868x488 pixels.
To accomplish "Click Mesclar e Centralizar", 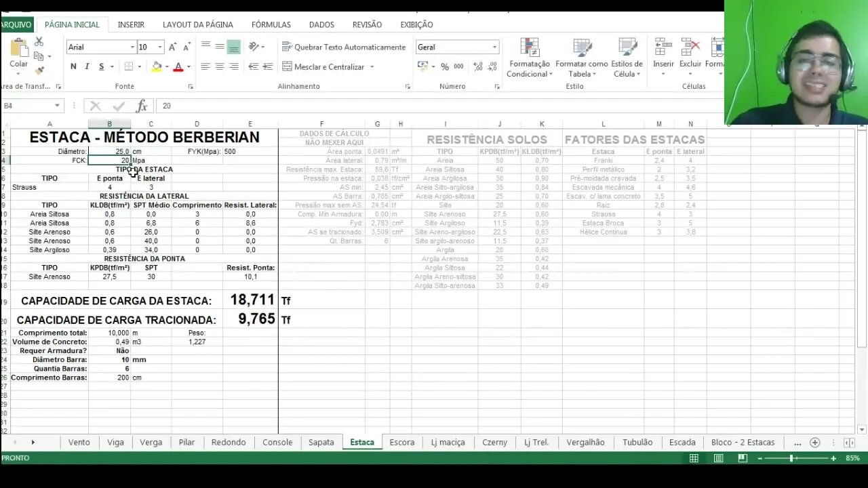I will (x=323, y=66).
